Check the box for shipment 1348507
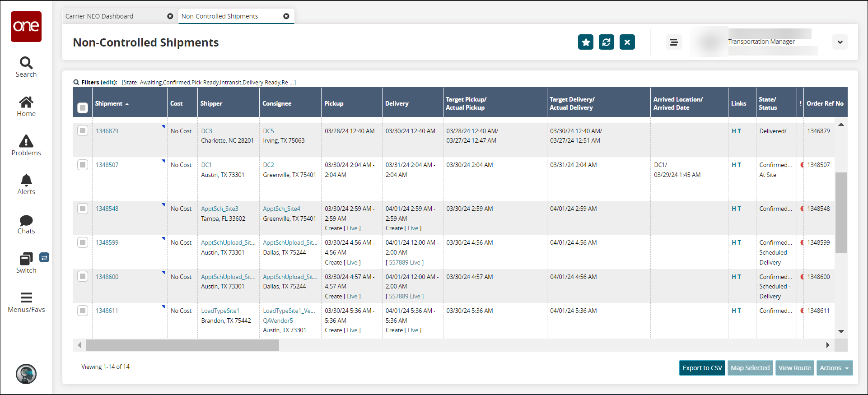The width and height of the screenshot is (868, 395). click(83, 164)
